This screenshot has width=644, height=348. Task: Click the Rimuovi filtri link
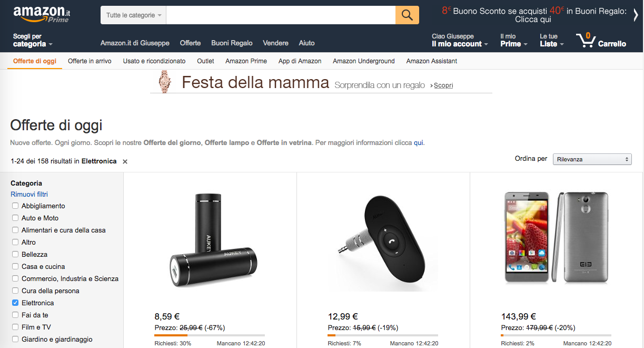(x=29, y=195)
